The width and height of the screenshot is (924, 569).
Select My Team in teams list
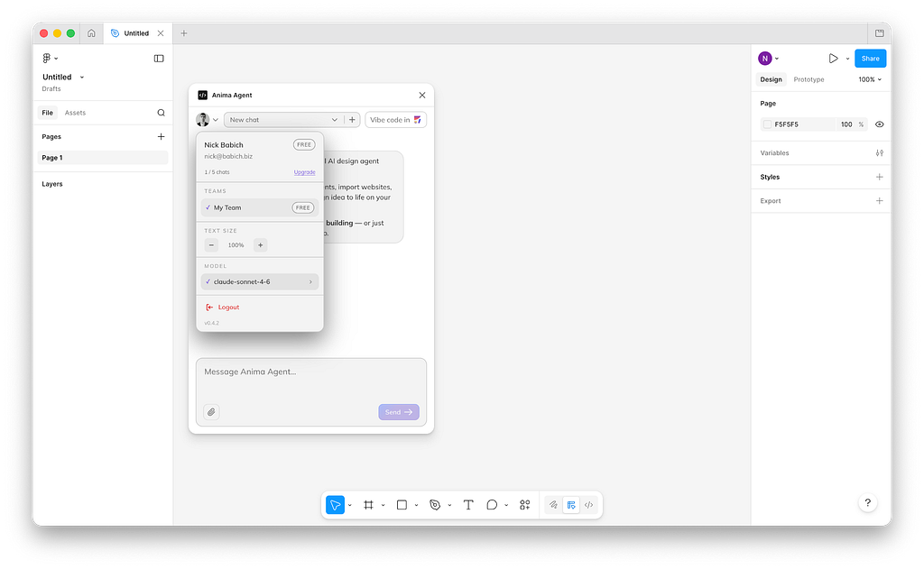tap(227, 207)
